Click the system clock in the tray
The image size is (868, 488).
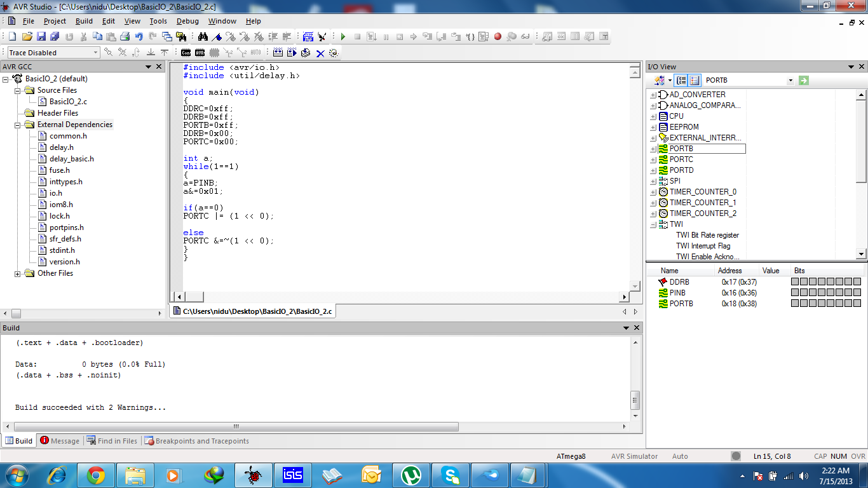pos(836,475)
